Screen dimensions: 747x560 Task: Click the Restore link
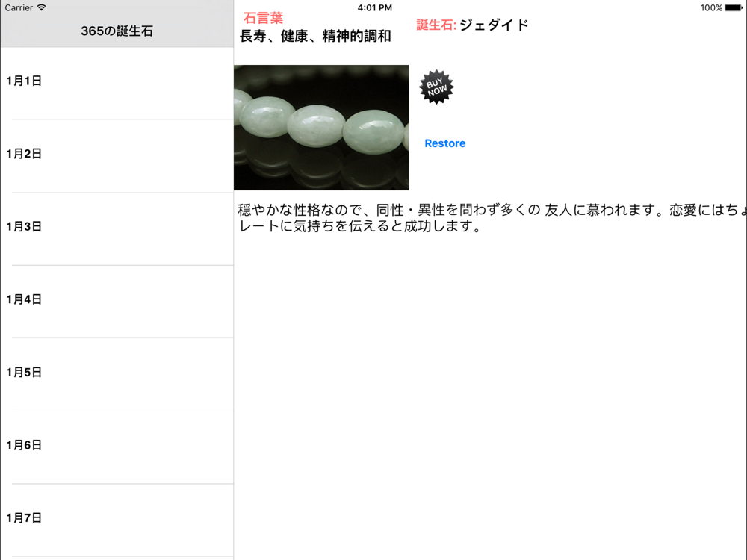pos(445,143)
